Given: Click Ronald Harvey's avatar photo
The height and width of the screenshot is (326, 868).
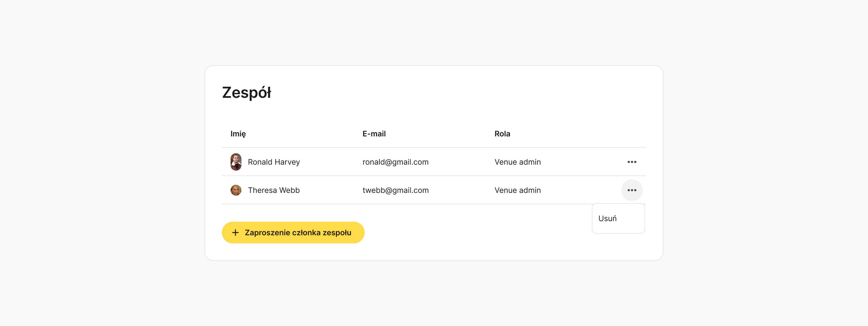Looking at the screenshot, I should (236, 162).
